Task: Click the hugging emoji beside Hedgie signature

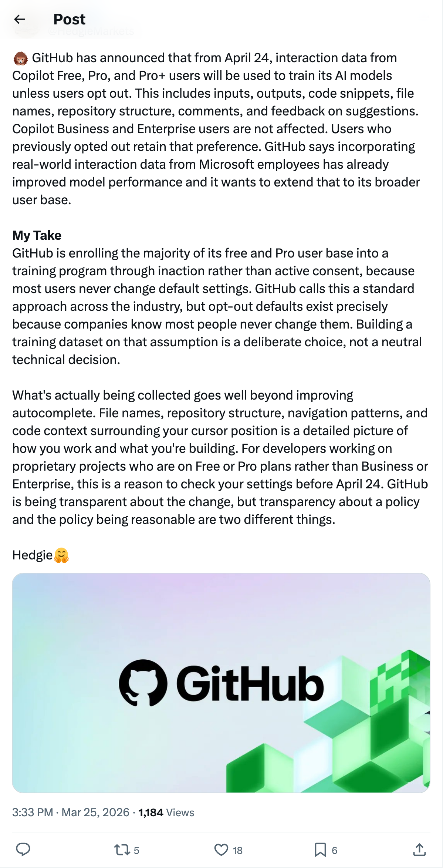Action: click(x=61, y=555)
